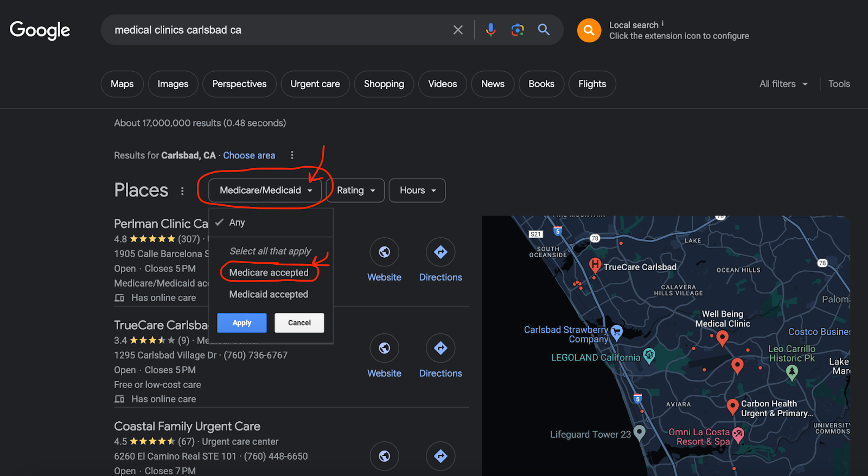Open the Medicare/Medicaid filter dropdown
The image size is (868, 476).
[x=265, y=191]
